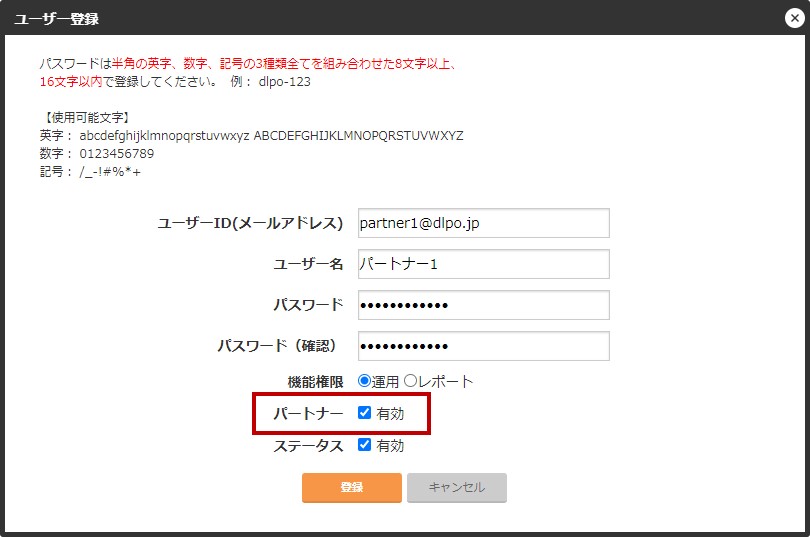
Task: Click the 英字 allowed letters line
Action: tap(252, 136)
